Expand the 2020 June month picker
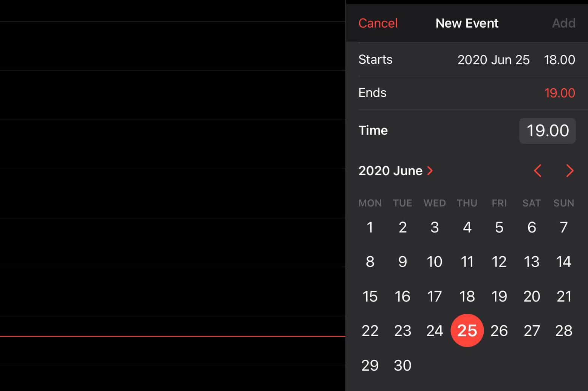Viewport: 588px width, 391px height. pos(396,171)
